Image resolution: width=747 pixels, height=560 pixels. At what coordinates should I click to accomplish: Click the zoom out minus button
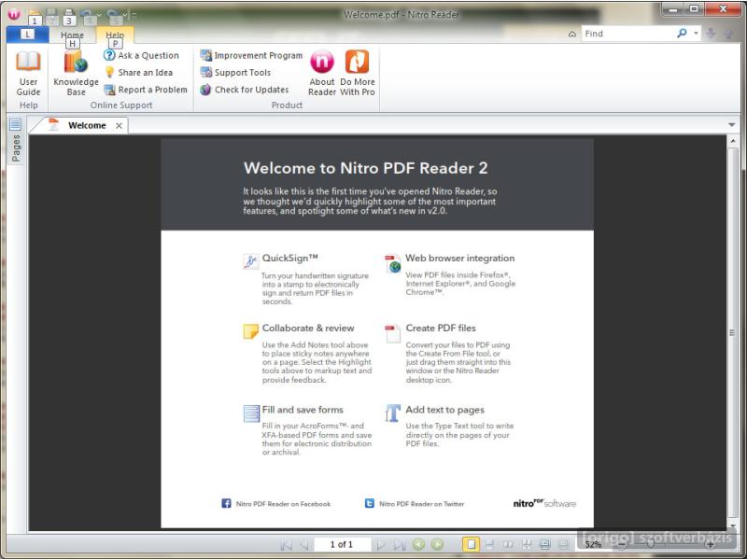tap(623, 544)
